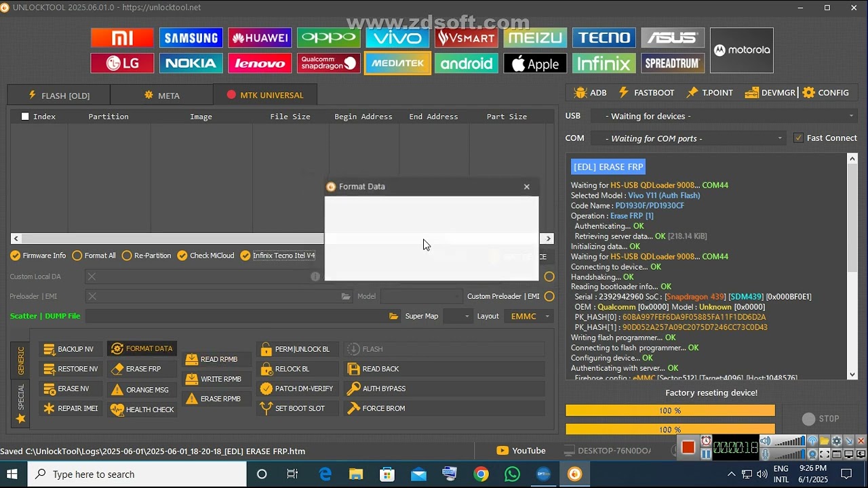Viewport: 868px width, 488px height.
Task: Click the BACKUP NV button
Action: click(70, 349)
